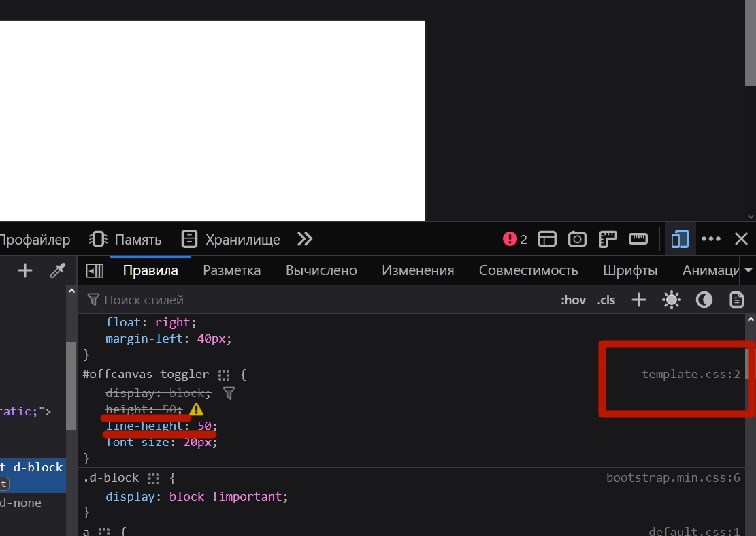The image size is (756, 536).
Task: Expand the hidden developer tools chevron
Action: point(305,239)
